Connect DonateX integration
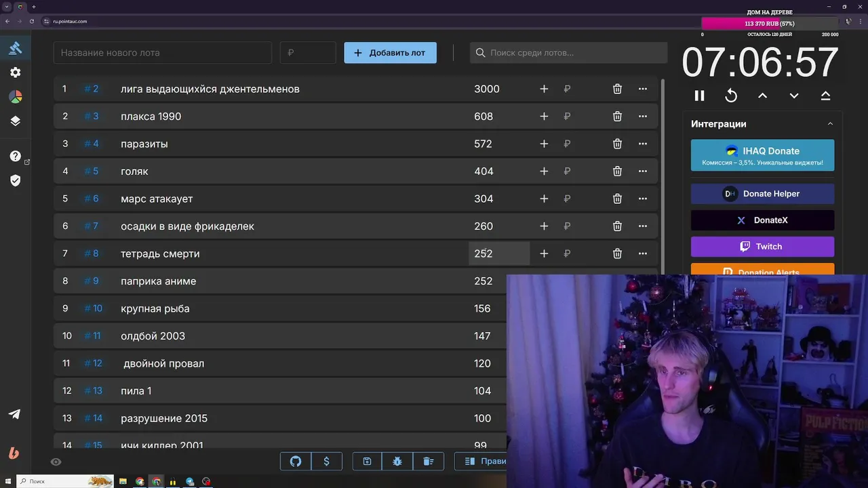 [x=762, y=220]
